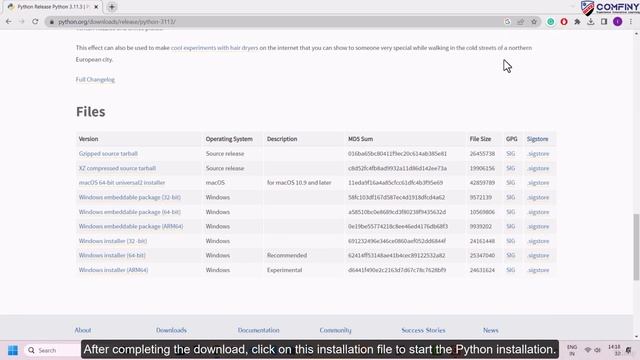
Task: Open Chrome three-dot menu
Action: point(631,22)
